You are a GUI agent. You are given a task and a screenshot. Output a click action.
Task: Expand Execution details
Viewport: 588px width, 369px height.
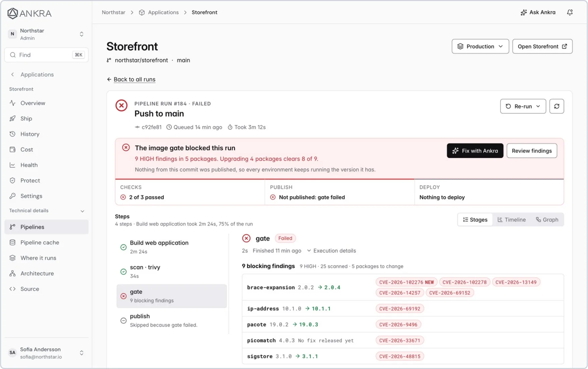click(332, 251)
